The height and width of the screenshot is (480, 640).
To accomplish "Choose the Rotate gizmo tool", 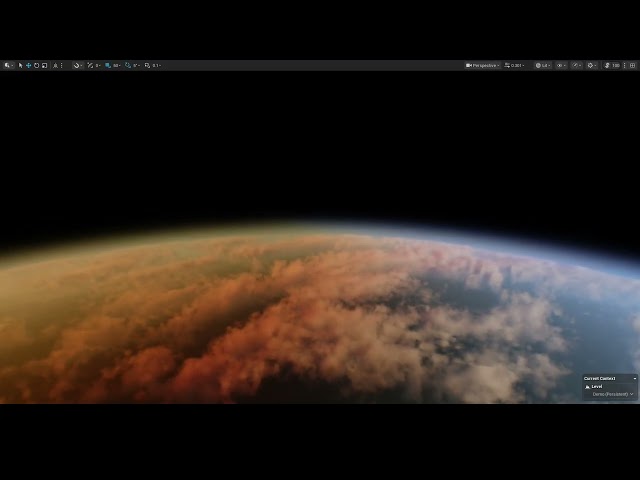I will pos(36,65).
